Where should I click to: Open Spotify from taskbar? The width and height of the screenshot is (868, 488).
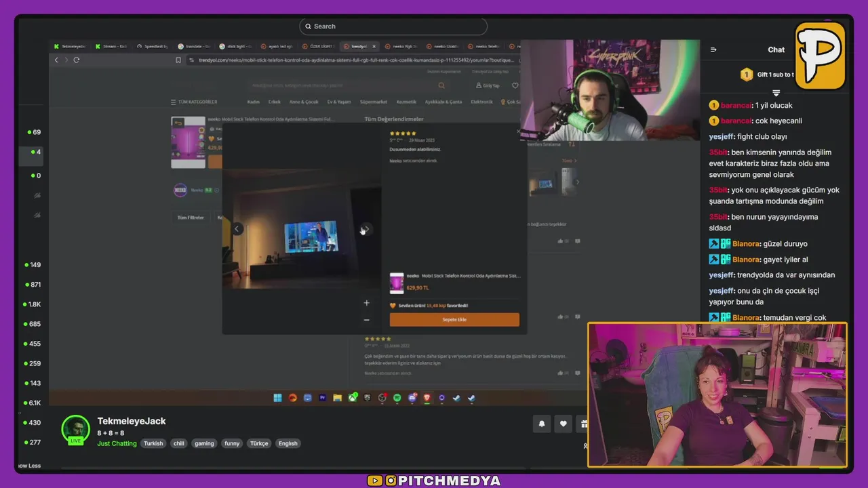397,398
